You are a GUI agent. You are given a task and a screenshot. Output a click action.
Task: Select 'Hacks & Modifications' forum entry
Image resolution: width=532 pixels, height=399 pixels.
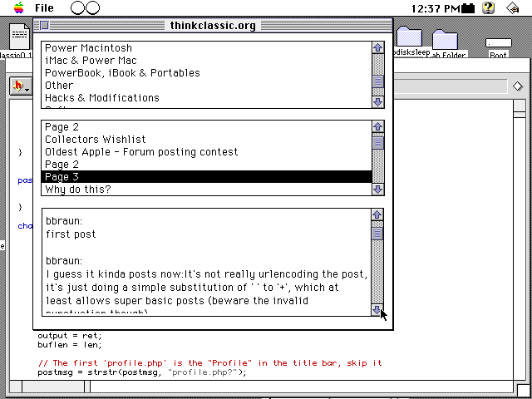101,98
